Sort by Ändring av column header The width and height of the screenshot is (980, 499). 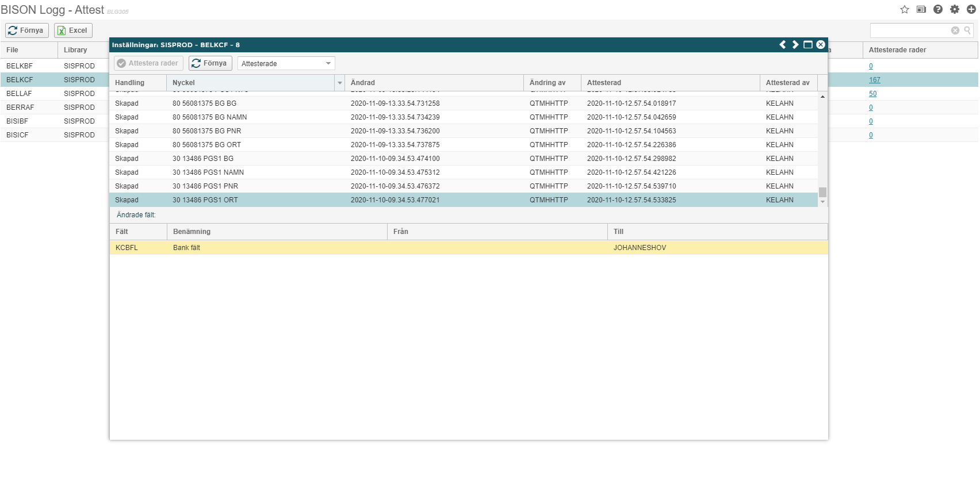552,83
